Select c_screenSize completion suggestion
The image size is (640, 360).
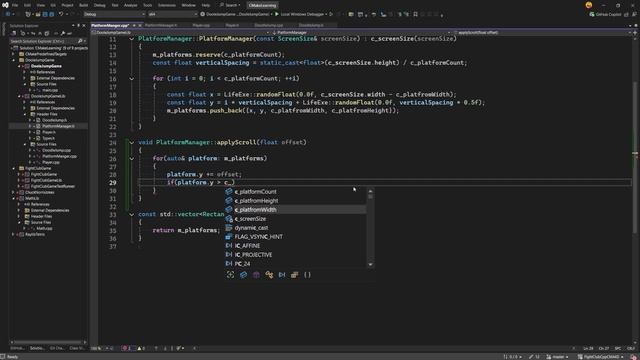[295, 219]
